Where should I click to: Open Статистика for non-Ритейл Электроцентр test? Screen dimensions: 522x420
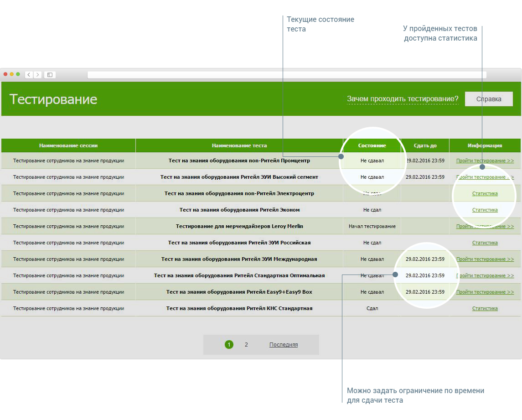click(x=485, y=193)
